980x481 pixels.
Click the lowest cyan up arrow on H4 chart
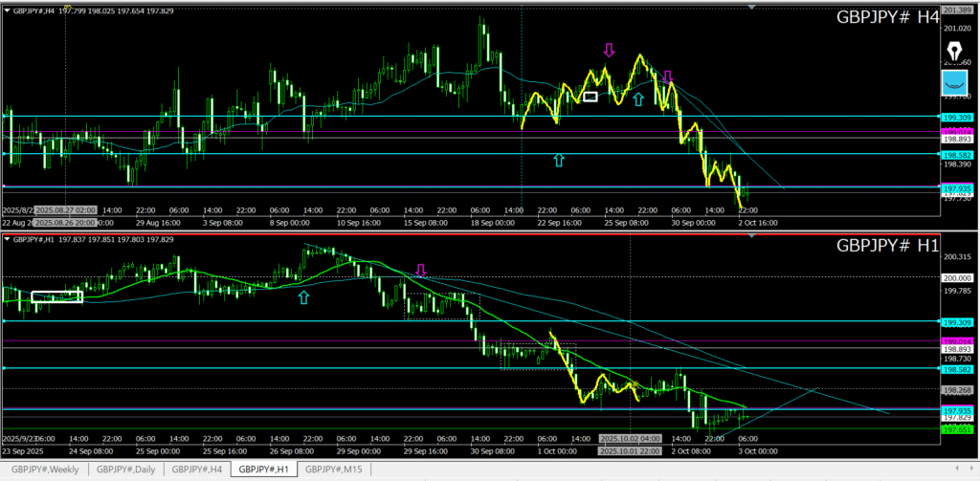pos(559,160)
